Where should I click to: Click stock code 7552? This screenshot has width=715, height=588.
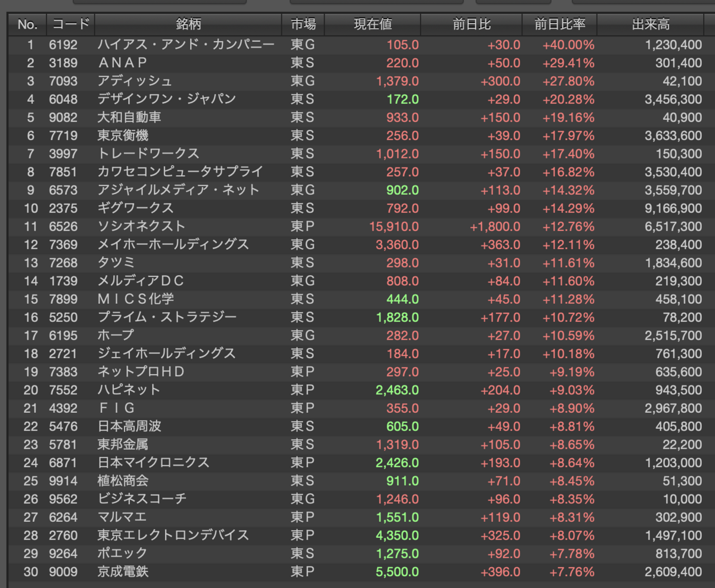click(x=63, y=390)
